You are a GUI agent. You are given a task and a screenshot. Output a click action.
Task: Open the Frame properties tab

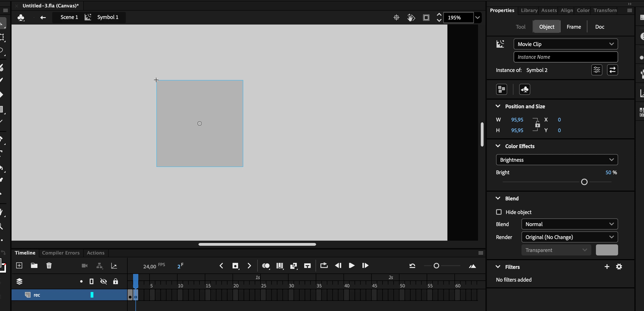point(573,27)
